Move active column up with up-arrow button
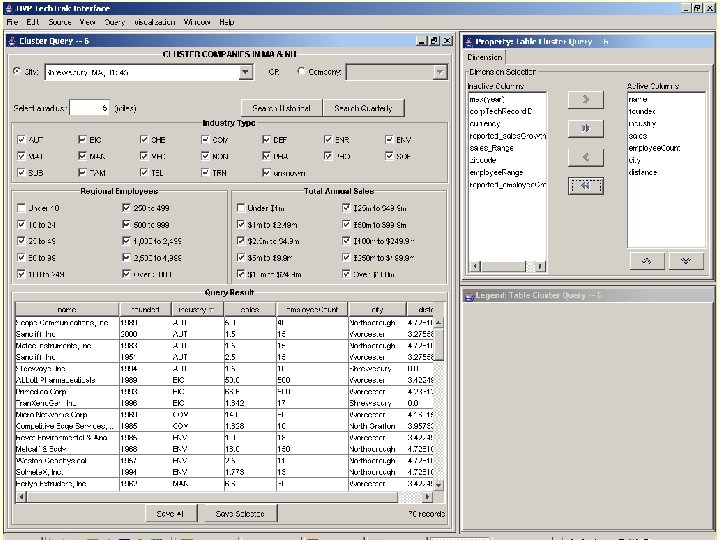This screenshot has height=540, width=720. pyautogui.click(x=646, y=260)
